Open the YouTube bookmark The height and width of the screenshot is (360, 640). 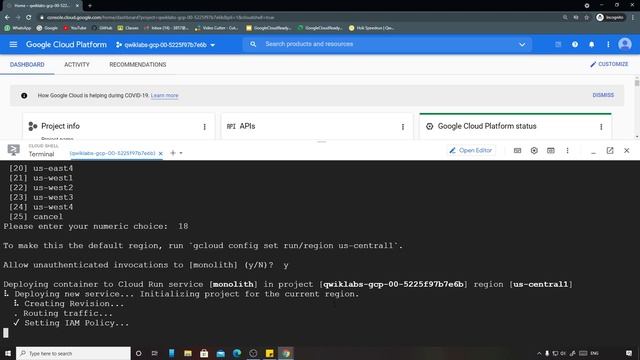click(75, 28)
